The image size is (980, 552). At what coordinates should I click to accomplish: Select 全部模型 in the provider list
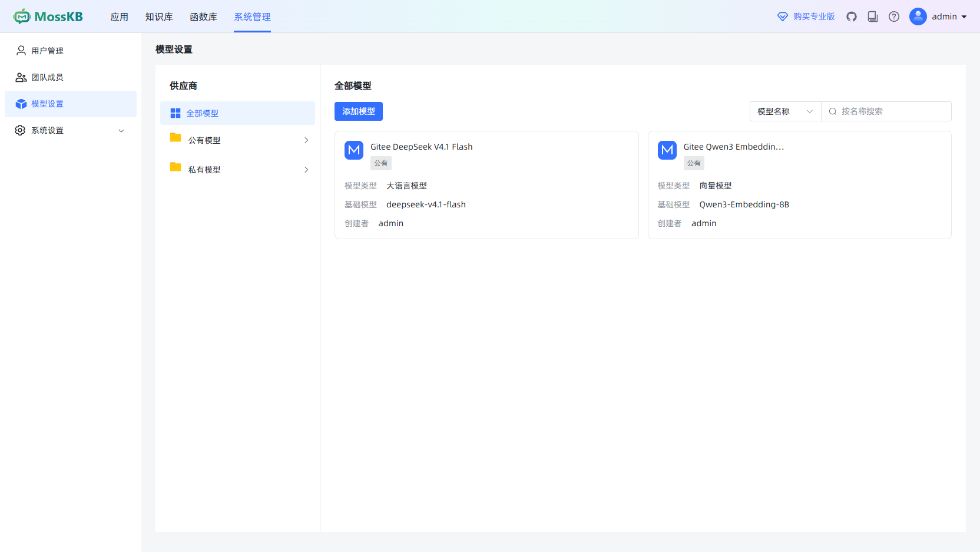[237, 113]
